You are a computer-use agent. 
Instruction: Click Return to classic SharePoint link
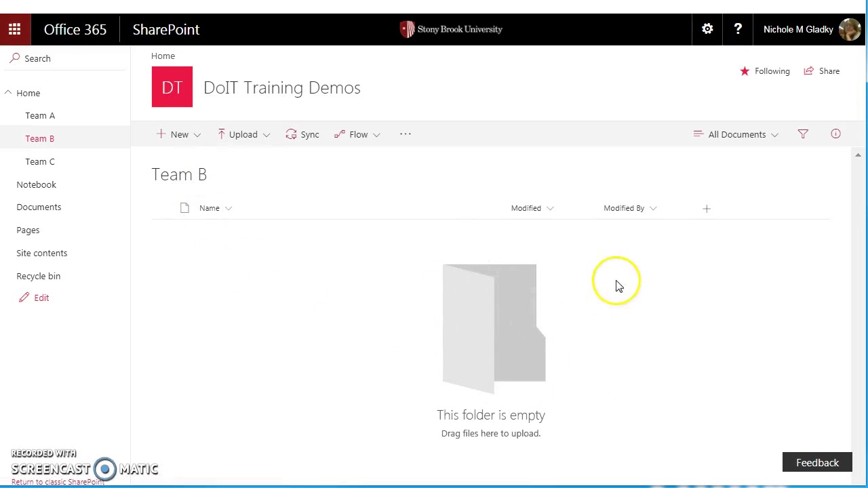58,482
